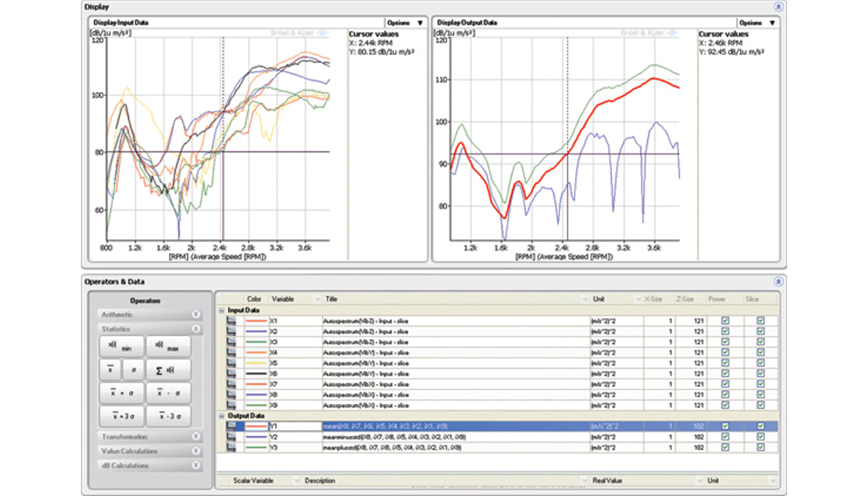
Task: Click the sum operator icon
Action: (x=170, y=369)
